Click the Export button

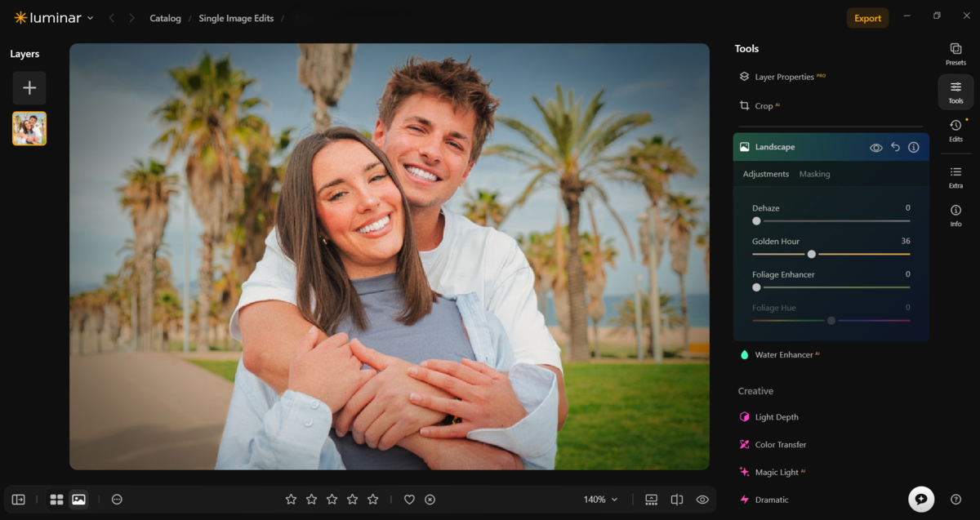point(867,18)
